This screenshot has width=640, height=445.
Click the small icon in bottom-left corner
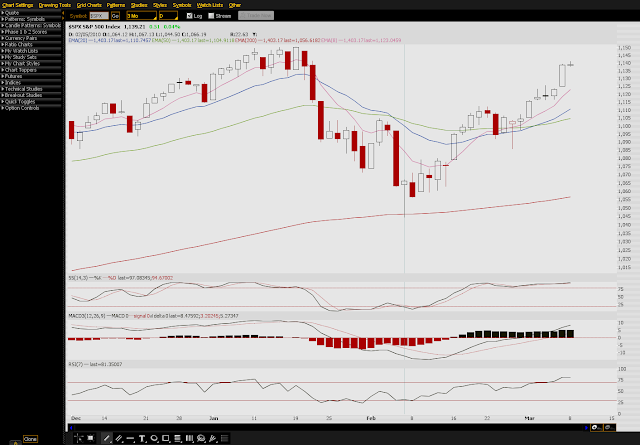[16, 442]
